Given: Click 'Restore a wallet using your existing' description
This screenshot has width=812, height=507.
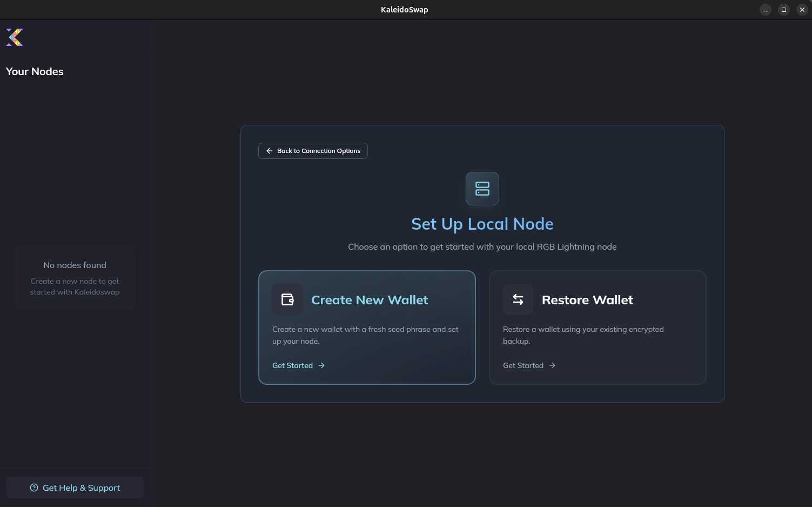Looking at the screenshot, I should pos(583,335).
